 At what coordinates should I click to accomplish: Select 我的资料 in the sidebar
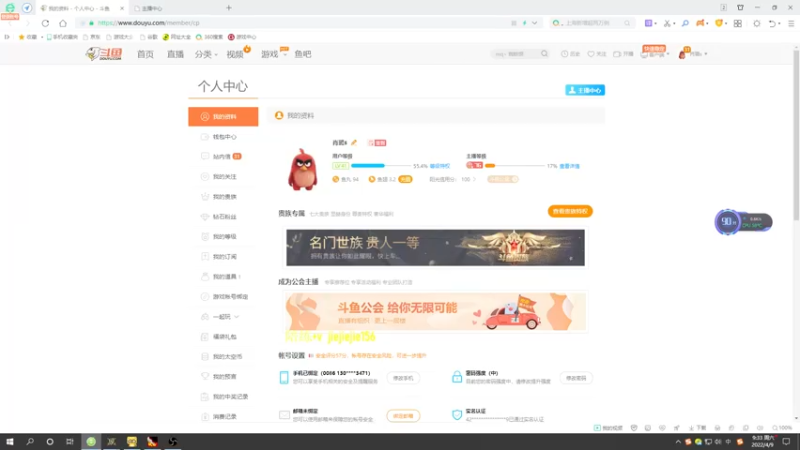[x=223, y=117]
